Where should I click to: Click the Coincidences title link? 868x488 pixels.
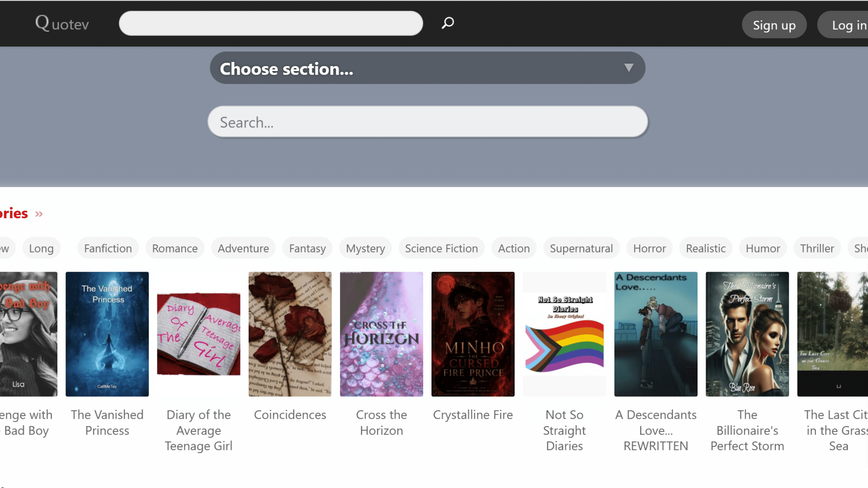click(290, 415)
